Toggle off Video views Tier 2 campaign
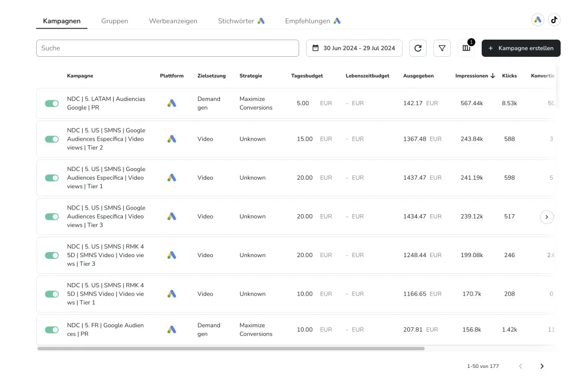Image resolution: width=588 pixels, height=380 pixels. (52, 139)
